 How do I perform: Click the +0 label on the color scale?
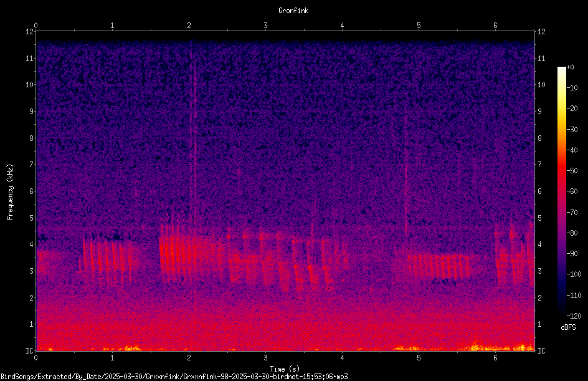click(570, 67)
